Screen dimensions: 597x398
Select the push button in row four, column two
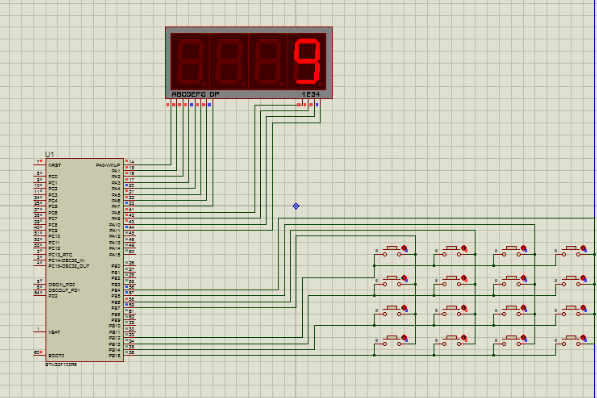point(452,341)
